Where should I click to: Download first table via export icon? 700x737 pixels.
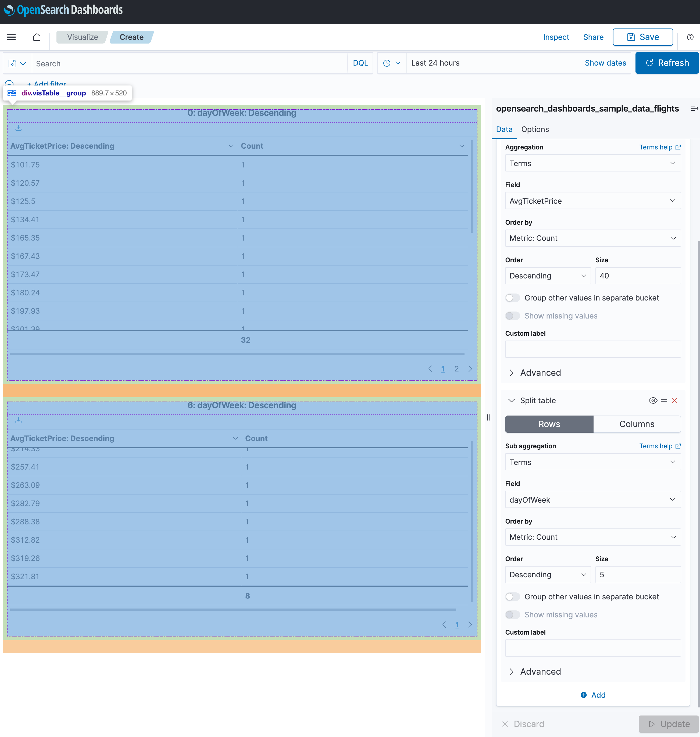[x=18, y=128]
